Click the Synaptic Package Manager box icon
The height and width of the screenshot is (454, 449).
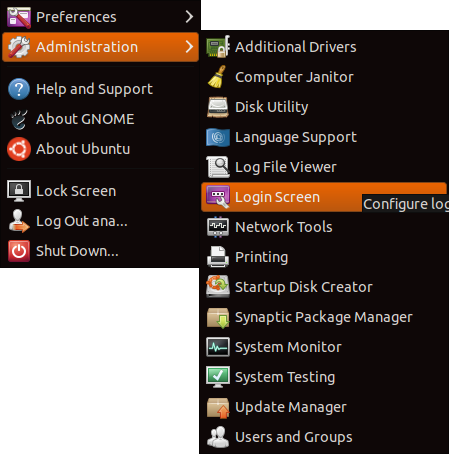click(x=218, y=318)
